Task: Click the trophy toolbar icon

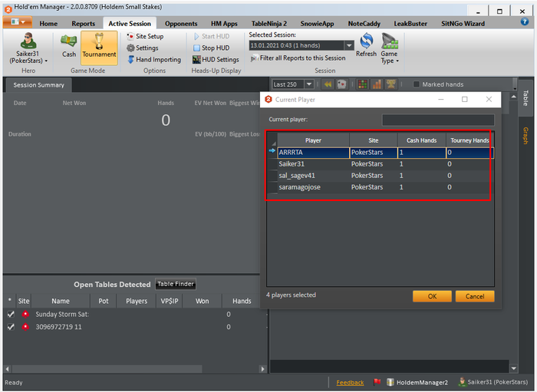Action: [x=390, y=84]
